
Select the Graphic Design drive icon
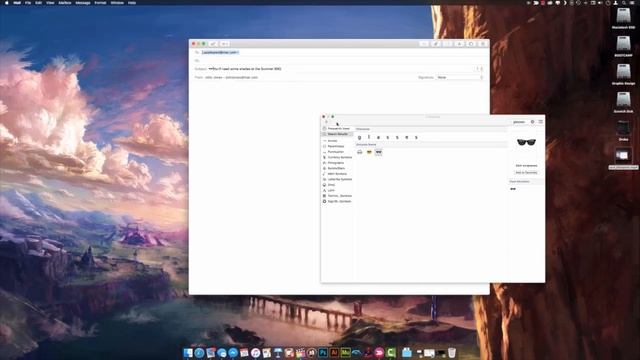tap(623, 74)
